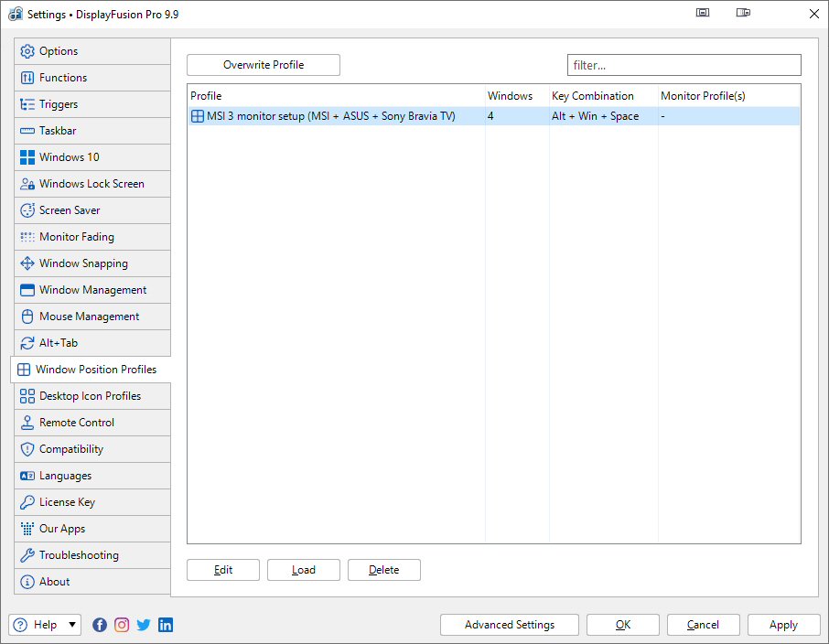The height and width of the screenshot is (644, 829).
Task: Switch to Desktop Icon Profiles tab
Action: (92, 396)
